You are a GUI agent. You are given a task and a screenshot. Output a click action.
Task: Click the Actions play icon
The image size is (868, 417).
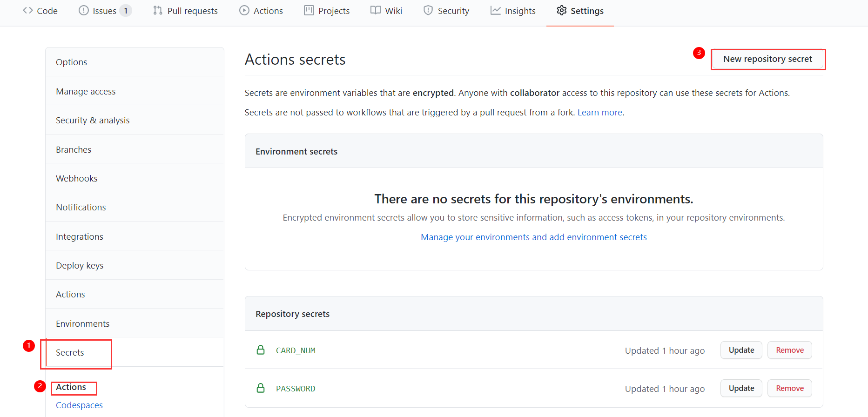[244, 11]
